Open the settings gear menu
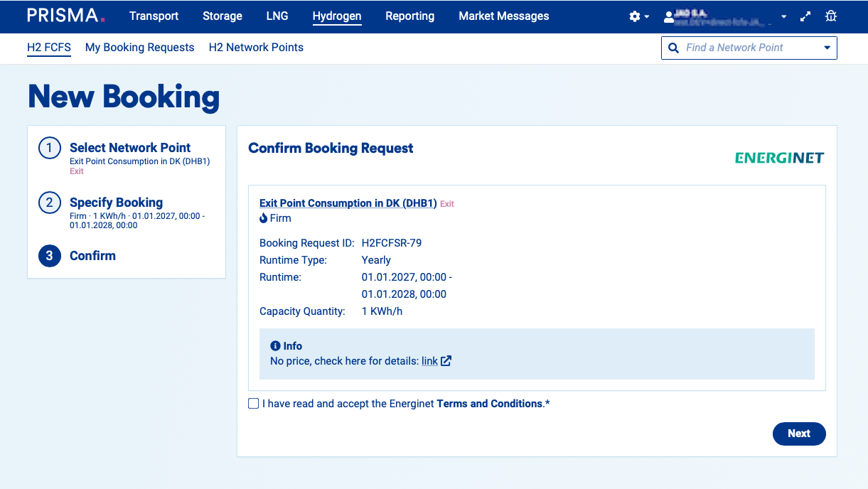The image size is (868, 489). point(635,16)
